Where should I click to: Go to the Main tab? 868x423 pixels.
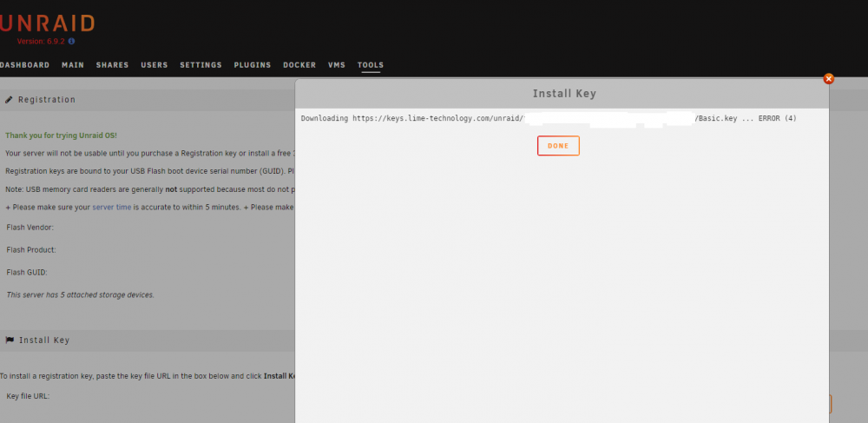(x=73, y=65)
